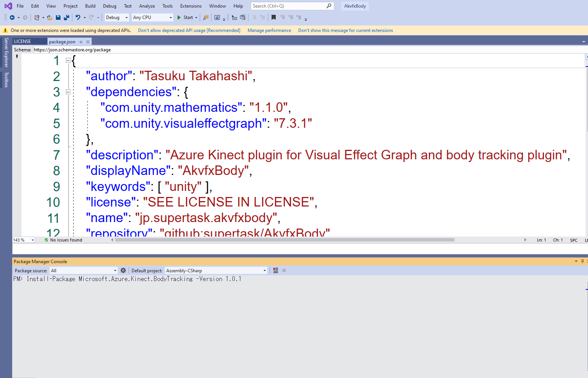Open the 143 % zoom level dropdown

(33, 240)
